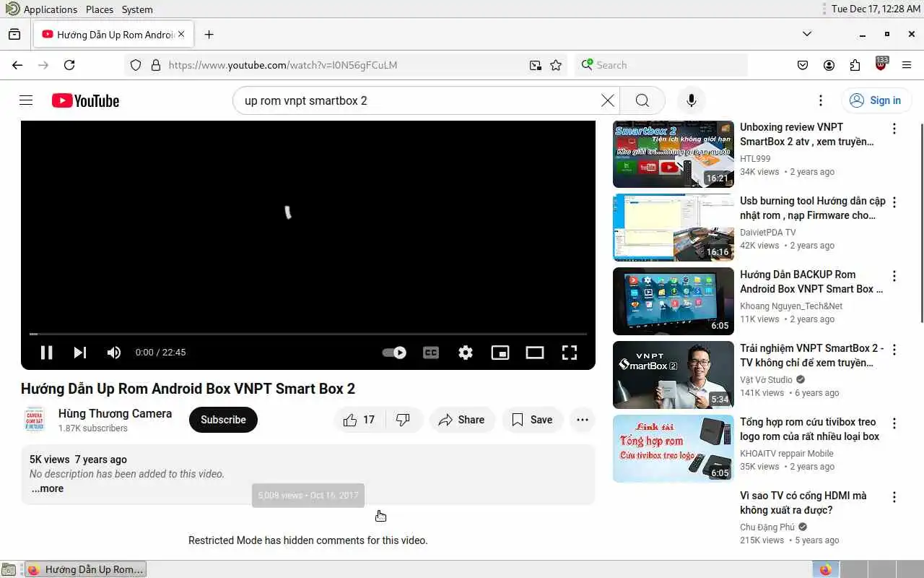This screenshot has height=578, width=924.
Task: Open Vì sao TV có cổng HDMI video
Action: [803, 503]
